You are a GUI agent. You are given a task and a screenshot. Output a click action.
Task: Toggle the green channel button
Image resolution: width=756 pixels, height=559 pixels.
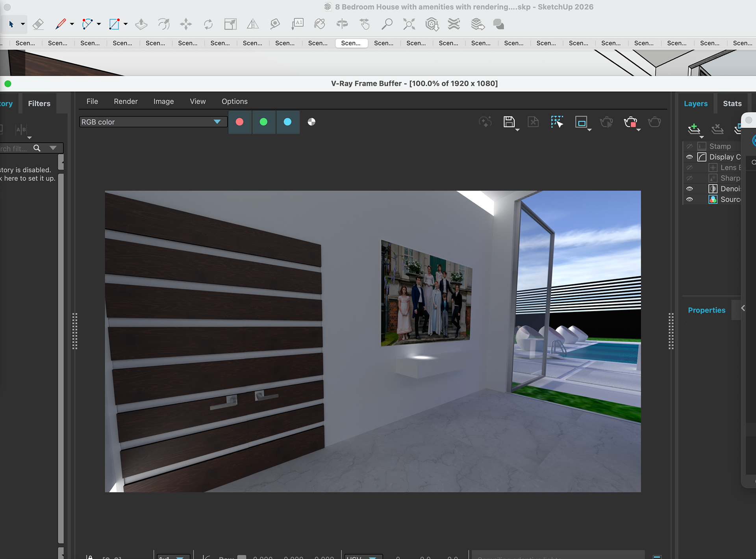[263, 122]
